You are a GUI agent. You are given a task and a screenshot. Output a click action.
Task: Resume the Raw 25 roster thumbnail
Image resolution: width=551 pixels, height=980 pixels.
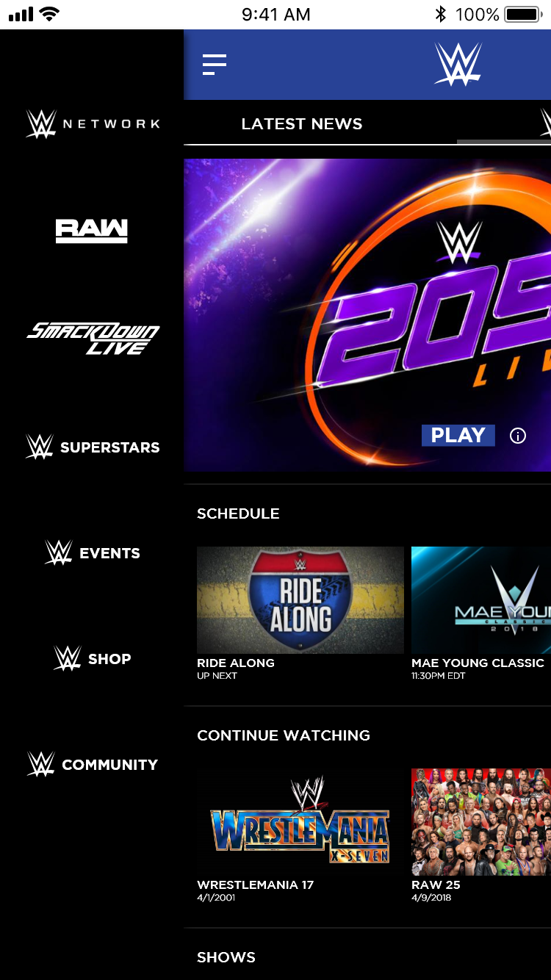[481, 822]
